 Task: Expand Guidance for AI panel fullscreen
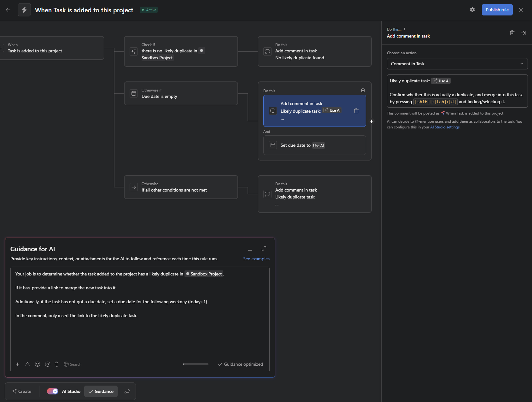click(264, 249)
